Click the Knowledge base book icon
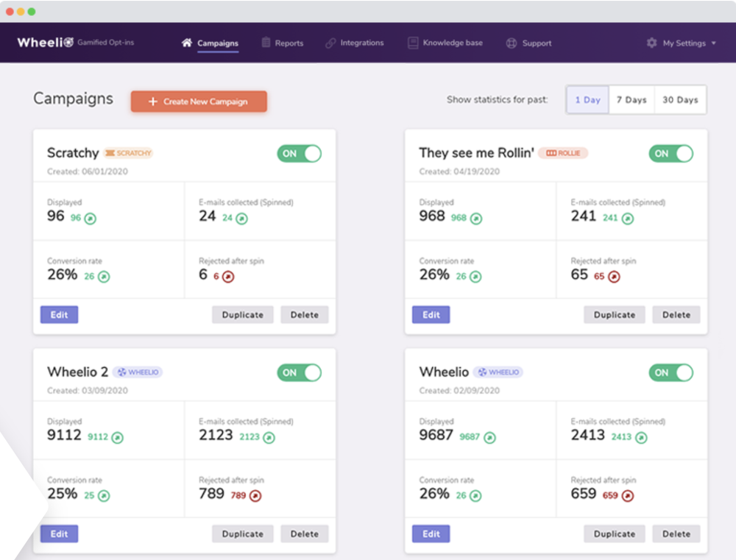The image size is (736, 560). coord(413,43)
